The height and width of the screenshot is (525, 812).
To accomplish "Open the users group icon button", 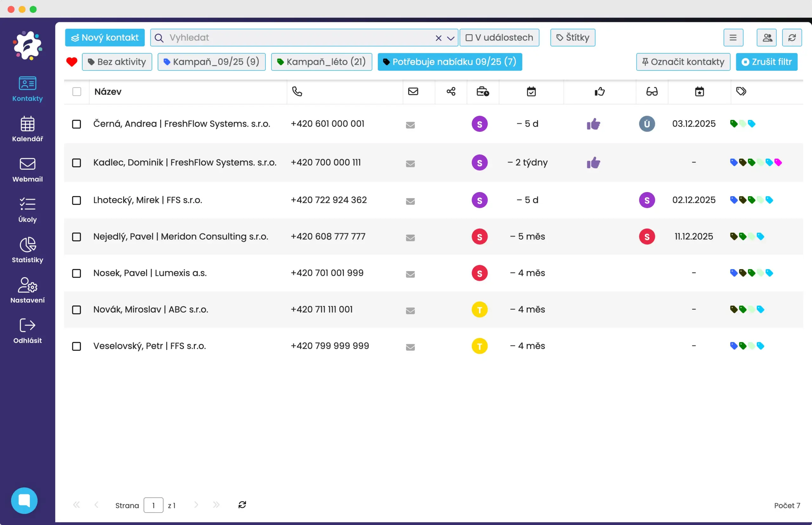I will pyautogui.click(x=767, y=37).
